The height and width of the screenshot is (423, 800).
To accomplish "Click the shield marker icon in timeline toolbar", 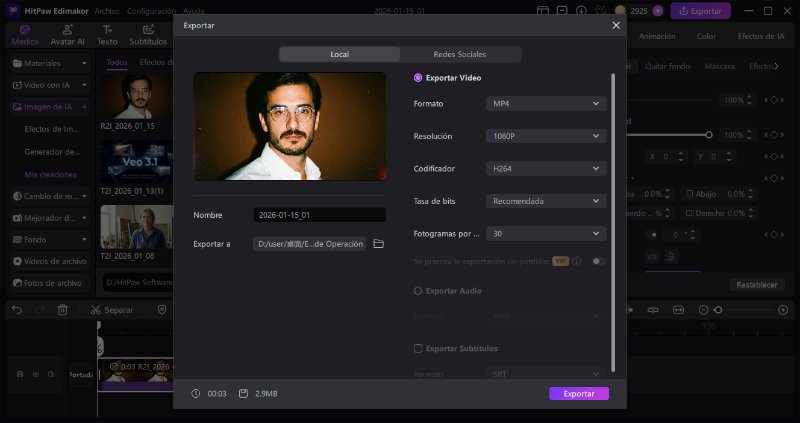I will pos(162,310).
